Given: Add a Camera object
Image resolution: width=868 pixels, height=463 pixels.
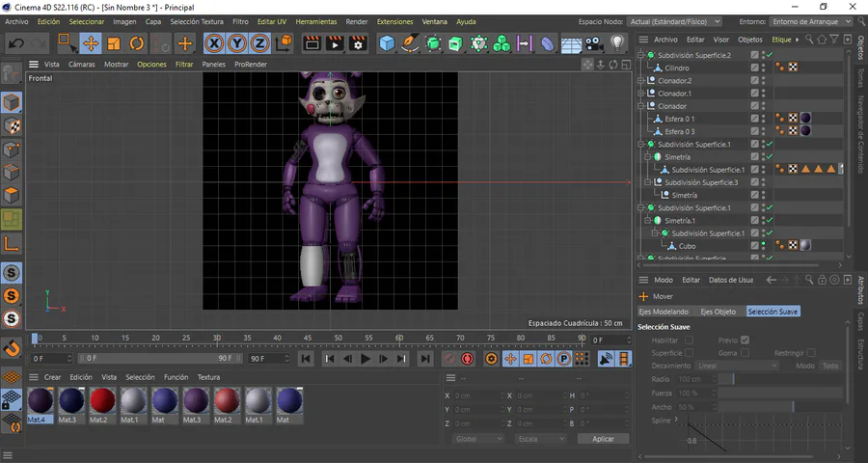Looking at the screenshot, I should [x=594, y=43].
